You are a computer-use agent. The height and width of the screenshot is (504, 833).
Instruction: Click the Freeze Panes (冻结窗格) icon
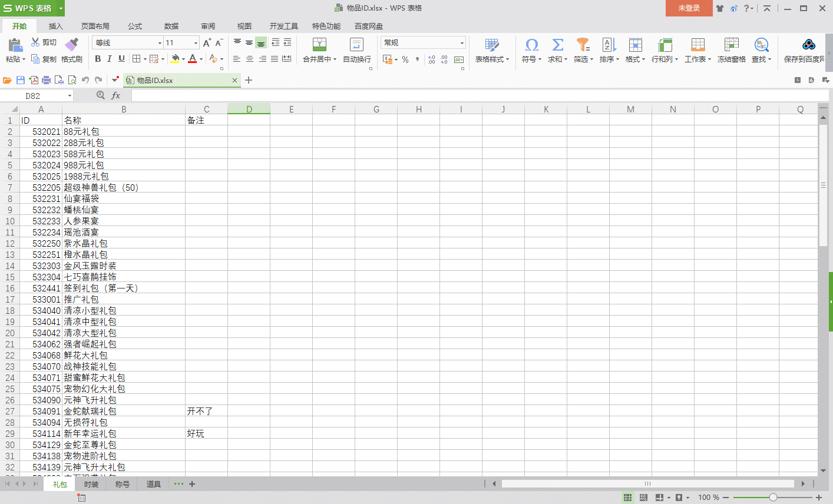coord(731,45)
